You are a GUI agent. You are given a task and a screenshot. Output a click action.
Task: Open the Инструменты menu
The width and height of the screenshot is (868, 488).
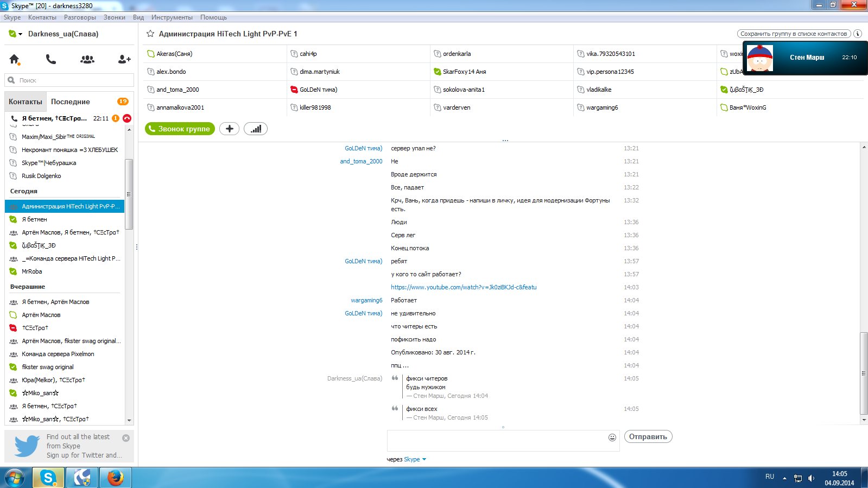coord(172,17)
